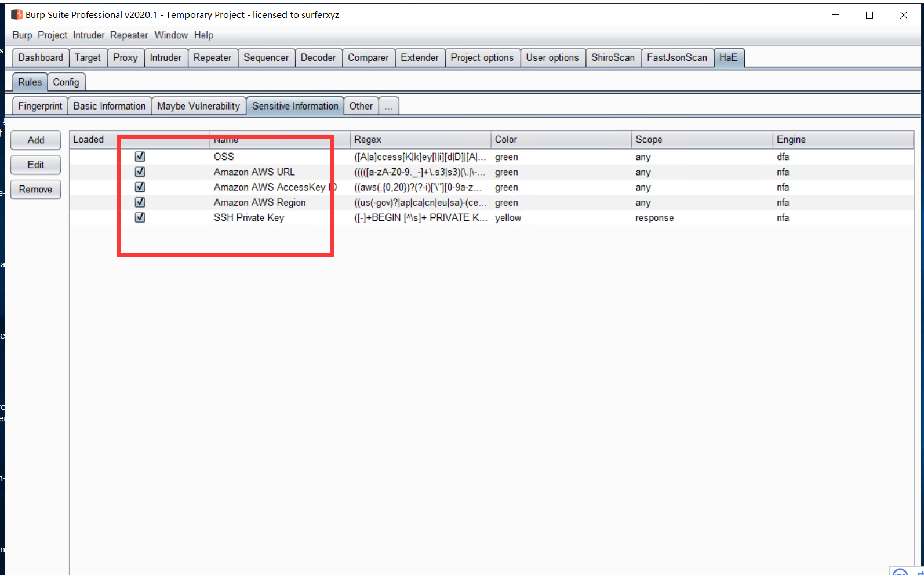The width and height of the screenshot is (924, 575).
Task: Open the Repeater menu in menu bar
Action: (129, 35)
